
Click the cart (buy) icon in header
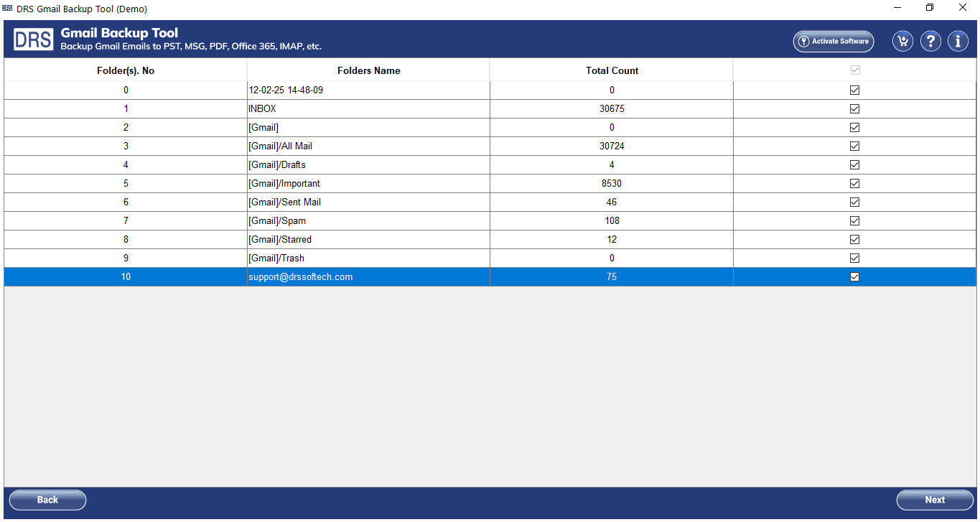click(x=902, y=41)
